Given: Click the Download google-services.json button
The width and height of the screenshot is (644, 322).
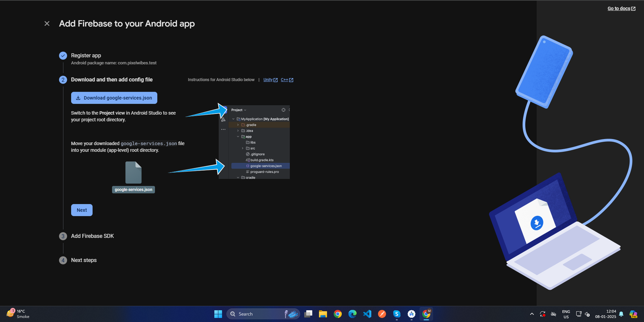Looking at the screenshot, I should click(x=114, y=98).
